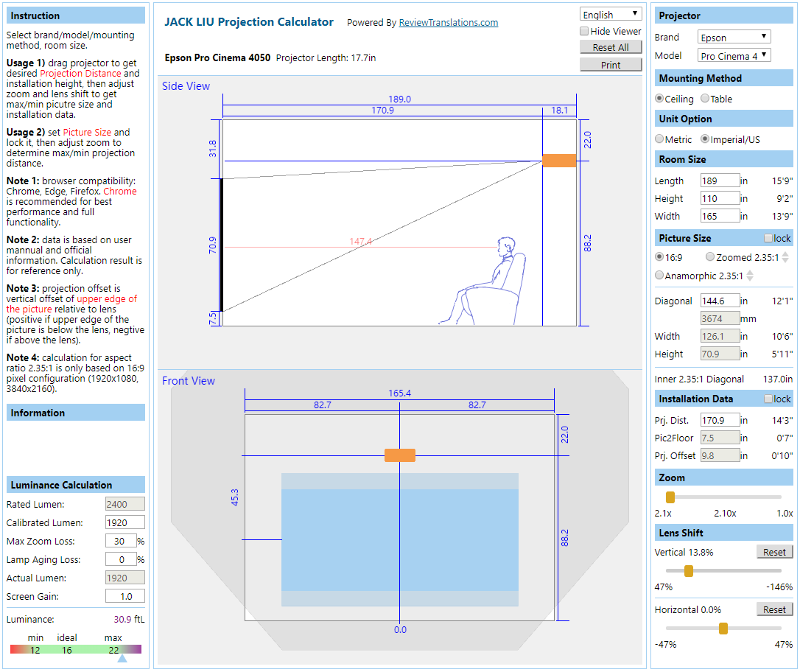Click the Rated Lumen field
Viewport: 800px width, 672px height.
coord(125,504)
